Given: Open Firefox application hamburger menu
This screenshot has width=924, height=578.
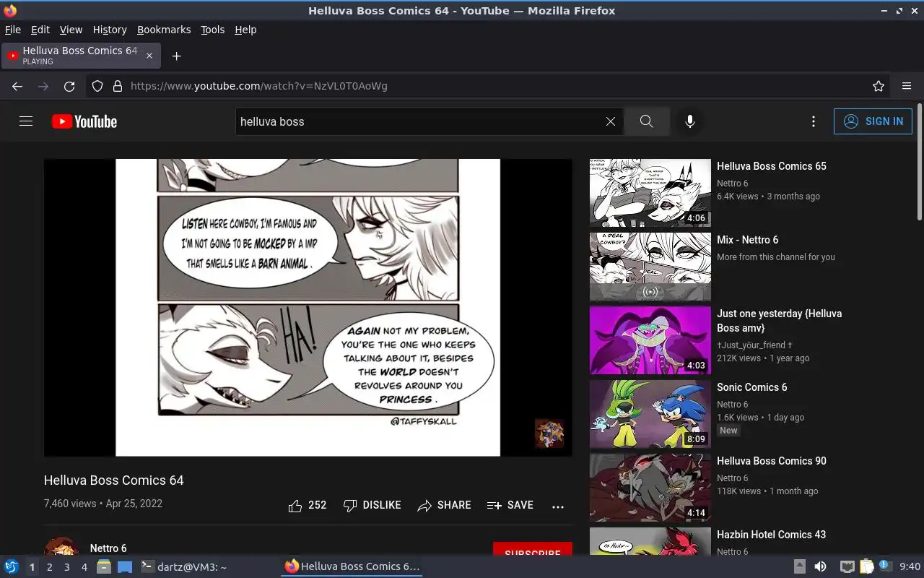Looking at the screenshot, I should click(x=907, y=86).
